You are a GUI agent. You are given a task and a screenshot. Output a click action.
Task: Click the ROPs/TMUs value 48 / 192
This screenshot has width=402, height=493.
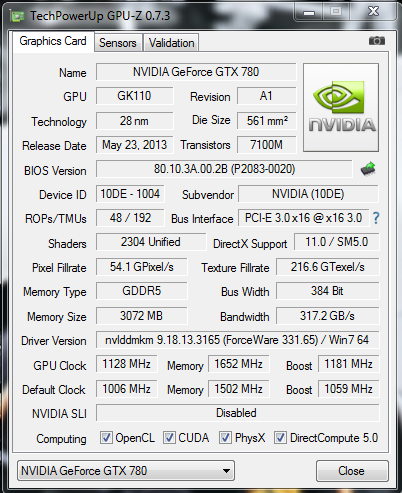(130, 218)
